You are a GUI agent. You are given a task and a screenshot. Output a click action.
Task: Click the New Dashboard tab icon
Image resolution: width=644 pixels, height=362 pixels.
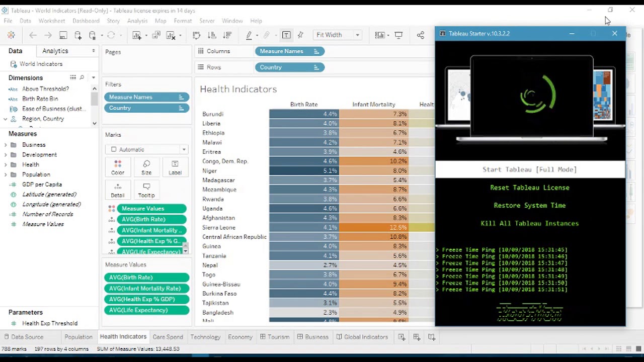tap(417, 337)
